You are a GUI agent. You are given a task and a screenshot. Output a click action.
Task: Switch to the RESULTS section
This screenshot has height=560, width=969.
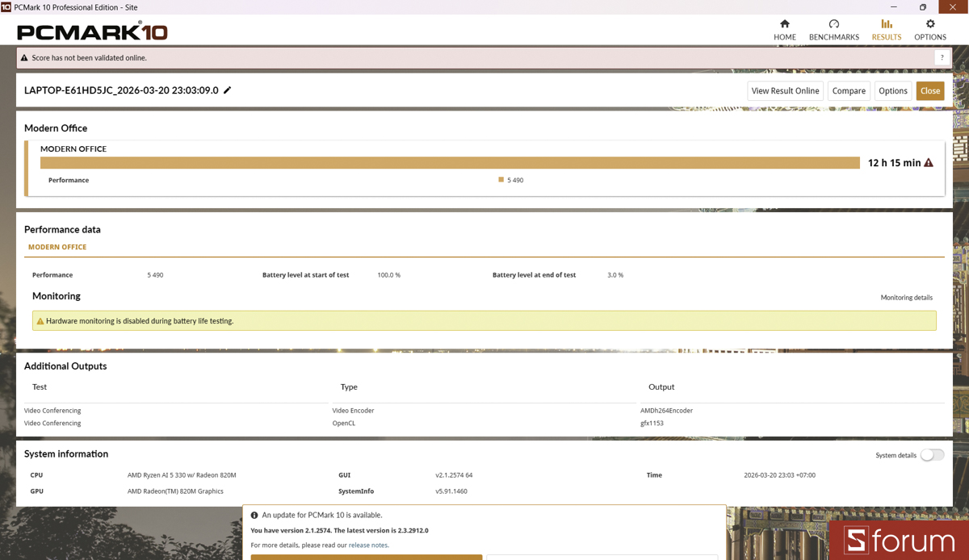point(886,30)
